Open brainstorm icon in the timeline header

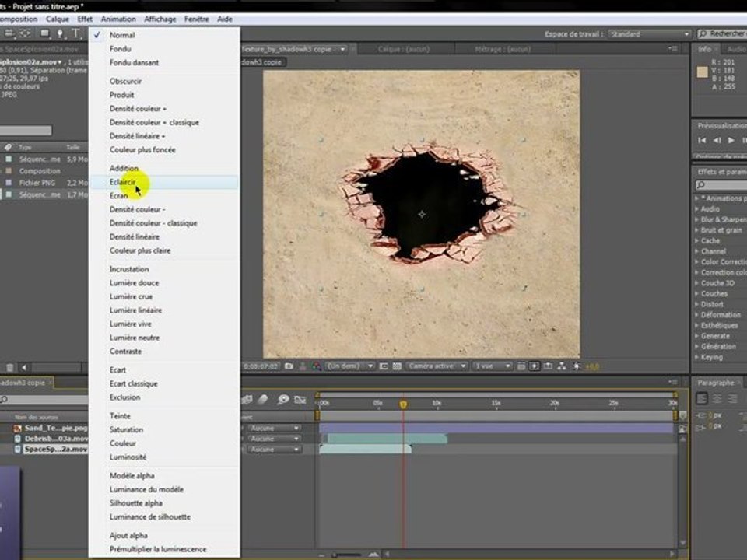(x=283, y=400)
